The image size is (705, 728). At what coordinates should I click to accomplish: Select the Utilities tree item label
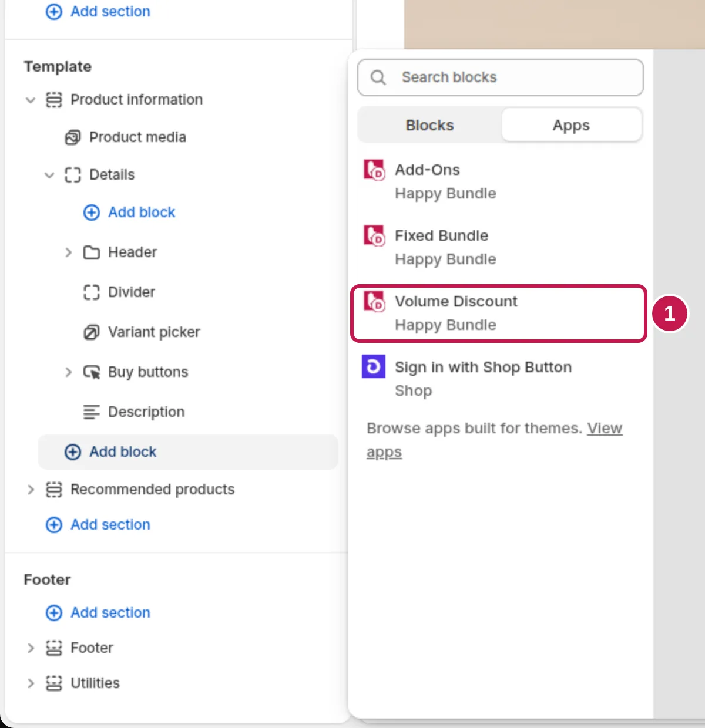[x=95, y=683]
